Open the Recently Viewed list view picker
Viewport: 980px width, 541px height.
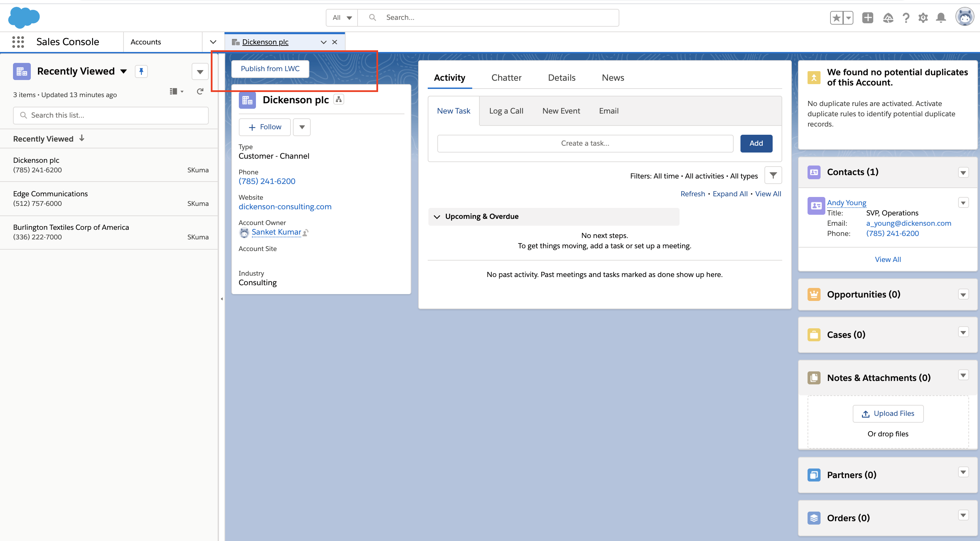(124, 71)
